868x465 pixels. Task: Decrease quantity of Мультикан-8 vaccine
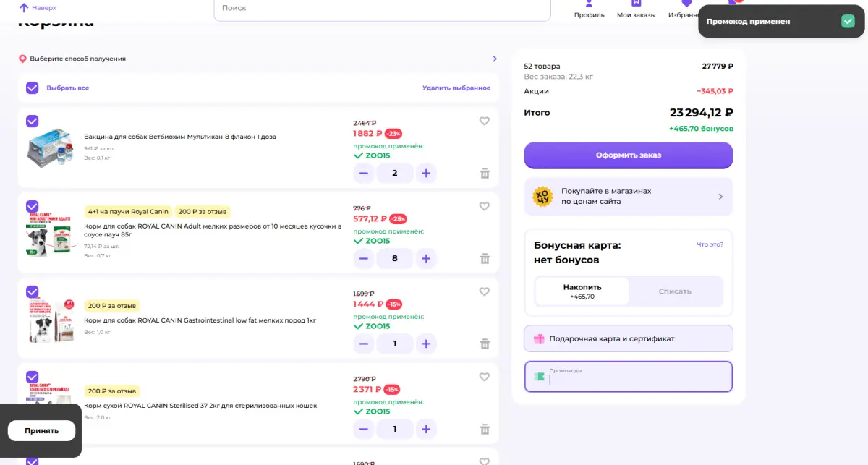coord(364,173)
